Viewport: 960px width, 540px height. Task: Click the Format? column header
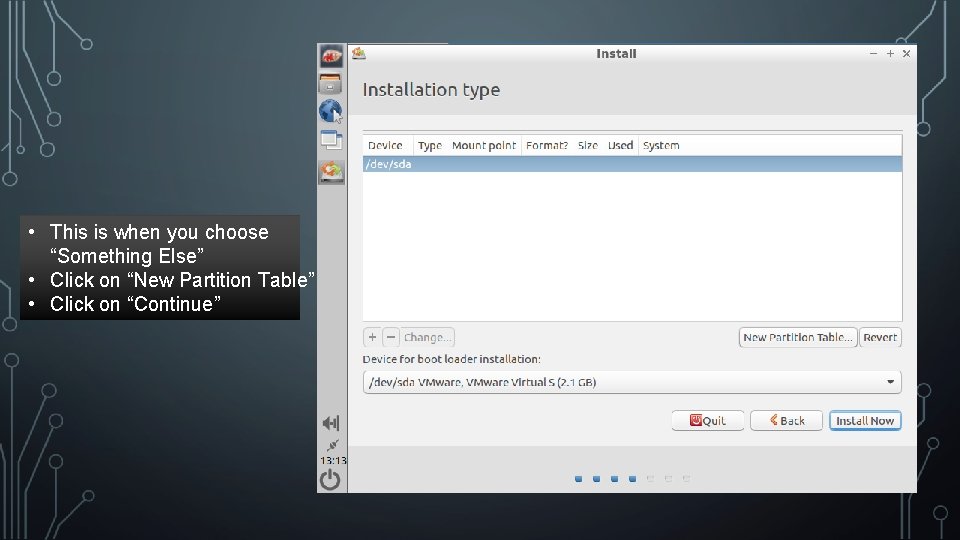547,146
